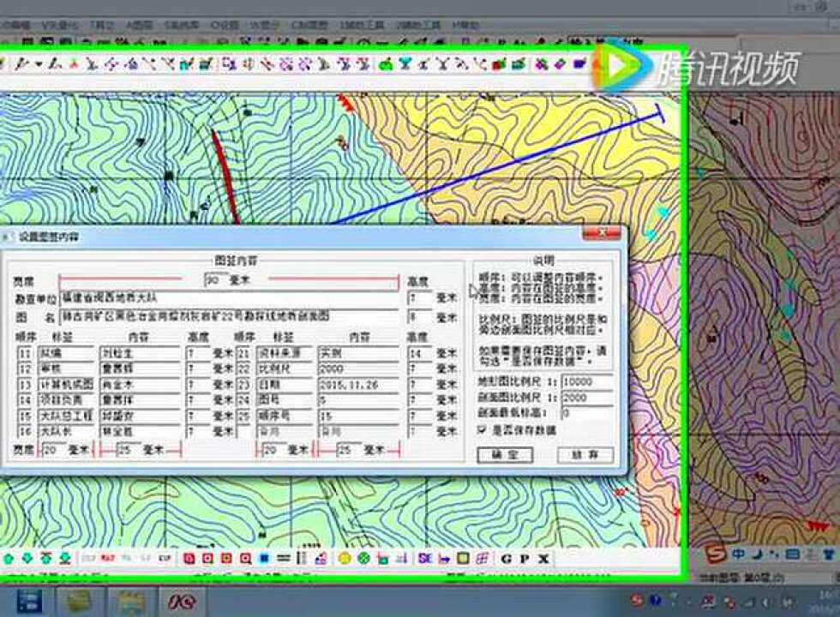
Task: Click the 确定 button in the dialog
Action: coord(505,455)
